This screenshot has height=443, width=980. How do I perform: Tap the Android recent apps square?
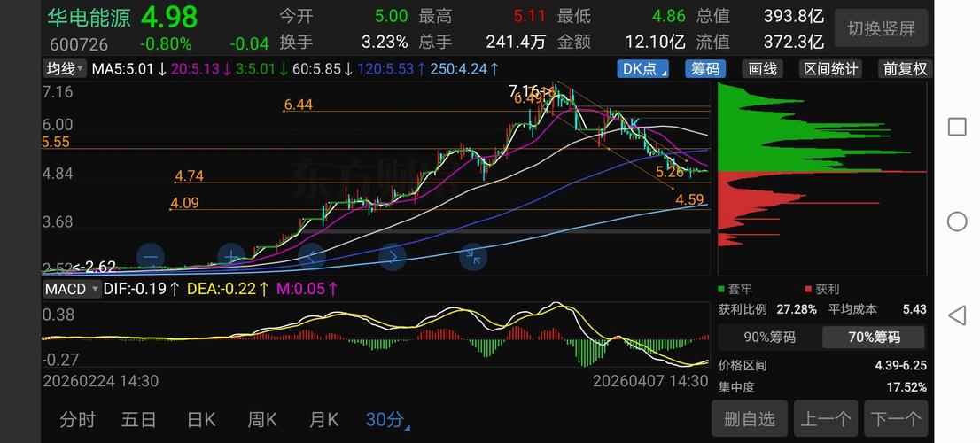coord(957,127)
